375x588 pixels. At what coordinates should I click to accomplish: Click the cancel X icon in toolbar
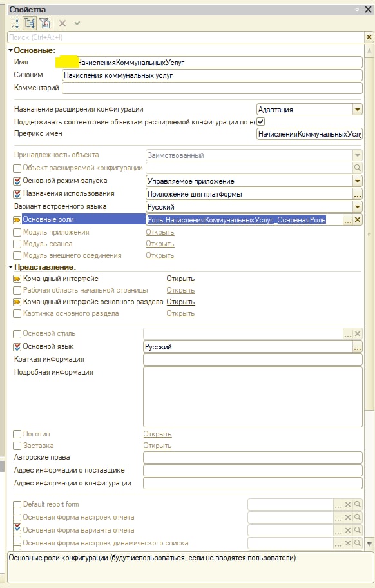pos(63,23)
